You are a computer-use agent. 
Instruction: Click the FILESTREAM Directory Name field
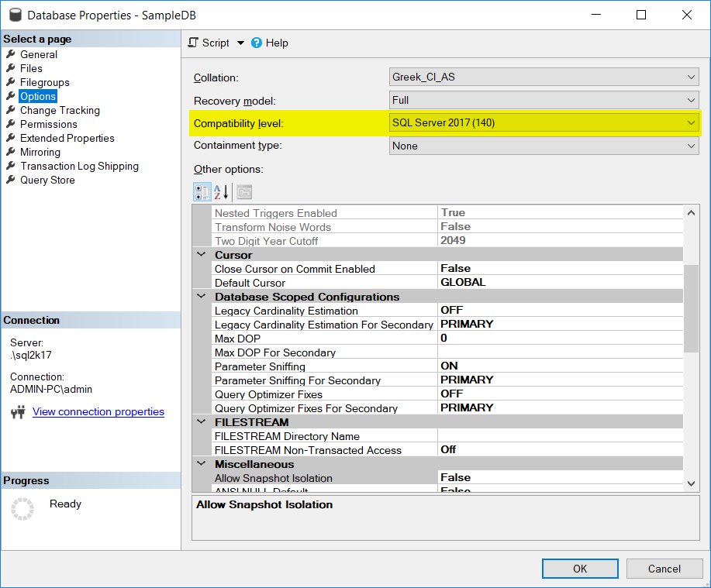tap(561, 436)
